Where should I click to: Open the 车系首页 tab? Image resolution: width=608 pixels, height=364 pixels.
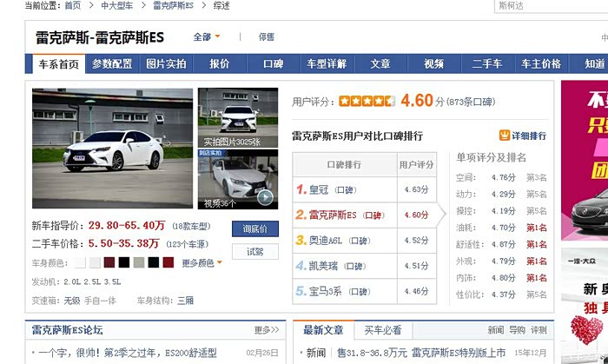click(x=59, y=64)
